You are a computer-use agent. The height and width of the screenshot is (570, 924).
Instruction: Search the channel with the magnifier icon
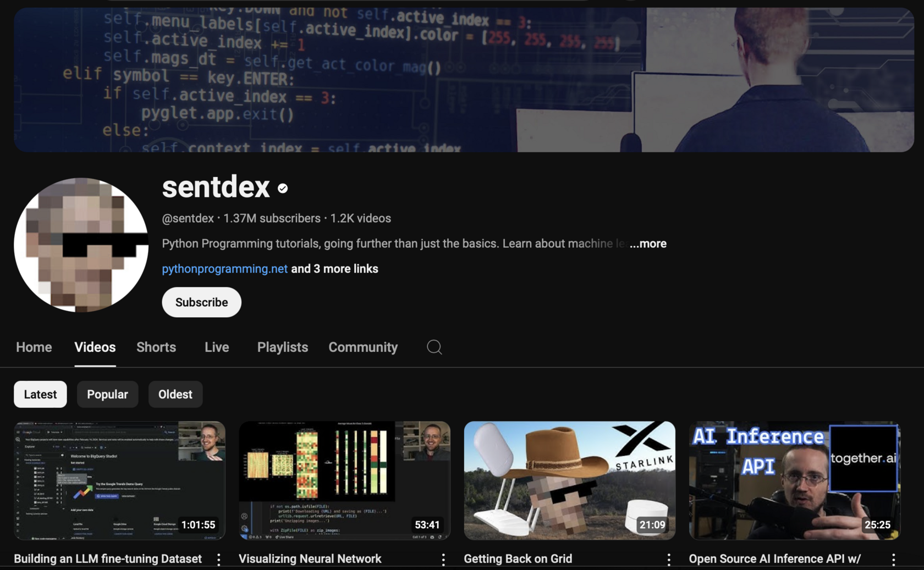click(x=434, y=347)
